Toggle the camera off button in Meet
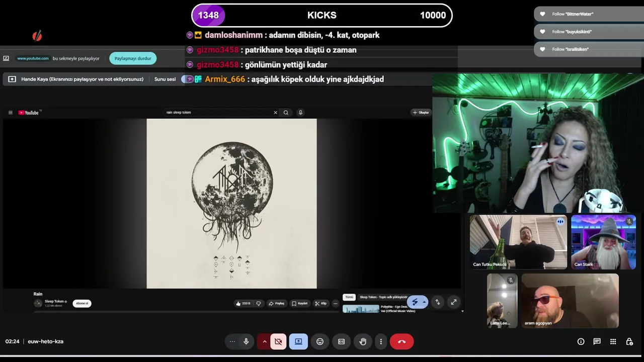Viewport: 644px width, 362px height. click(278, 341)
